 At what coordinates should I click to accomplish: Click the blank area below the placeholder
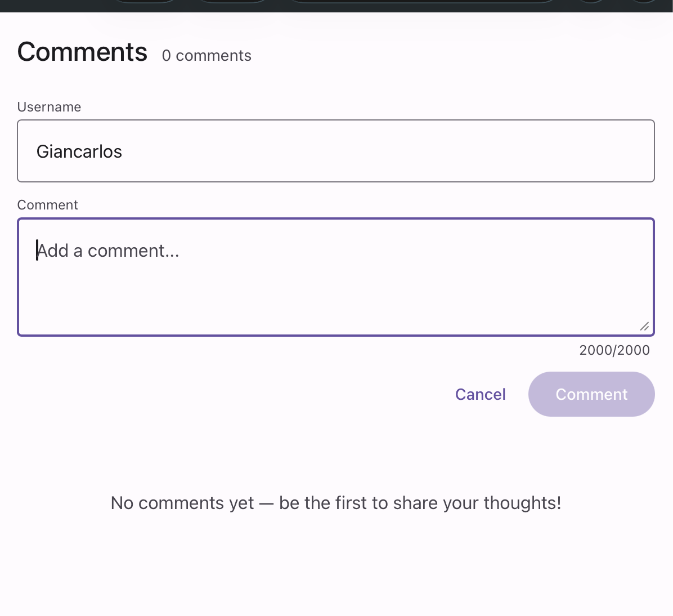[x=335, y=298]
